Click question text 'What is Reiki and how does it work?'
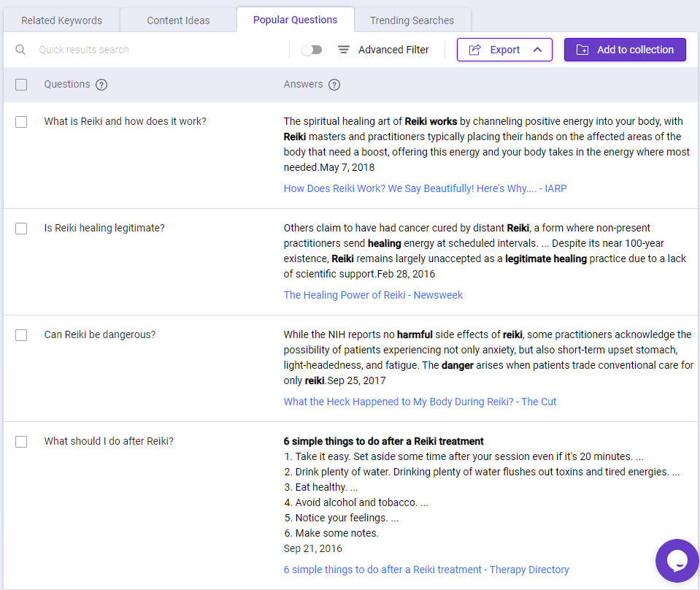Image resolution: width=700 pixels, height=590 pixels. 125,121
